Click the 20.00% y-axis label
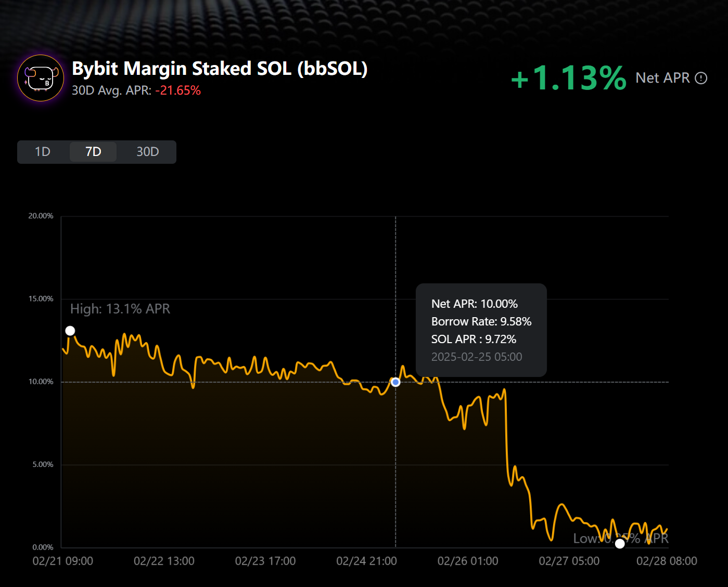Image resolution: width=728 pixels, height=587 pixels. pyautogui.click(x=41, y=216)
